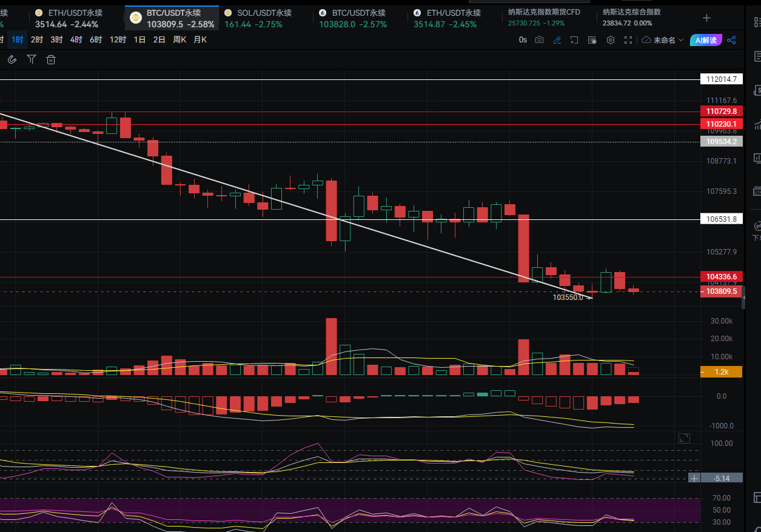Select the 纳斯达克指数期货CFD tab
Image resolution: width=761 pixels, height=532 pixels.
click(x=543, y=18)
